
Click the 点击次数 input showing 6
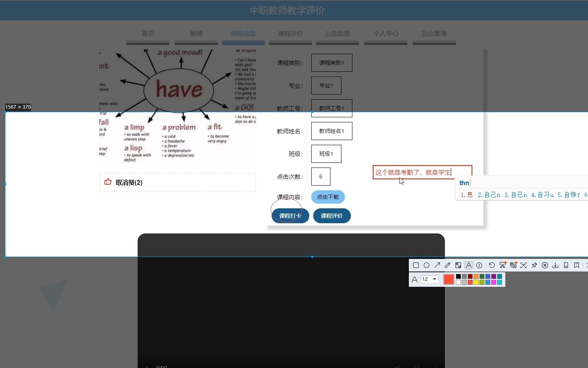(321, 177)
